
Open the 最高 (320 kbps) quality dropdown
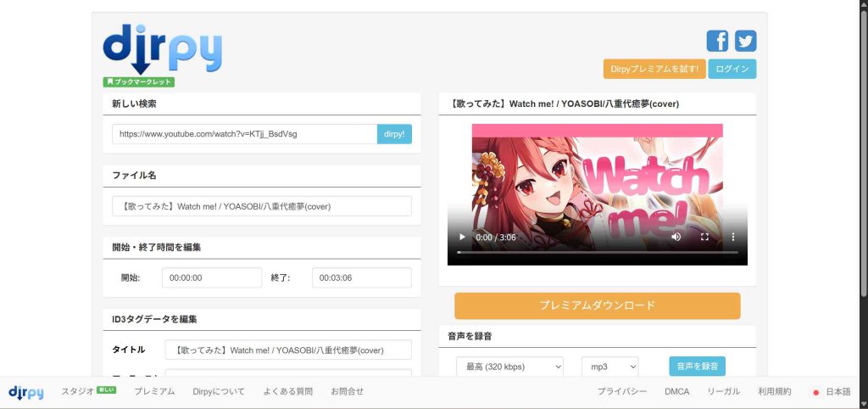click(509, 367)
